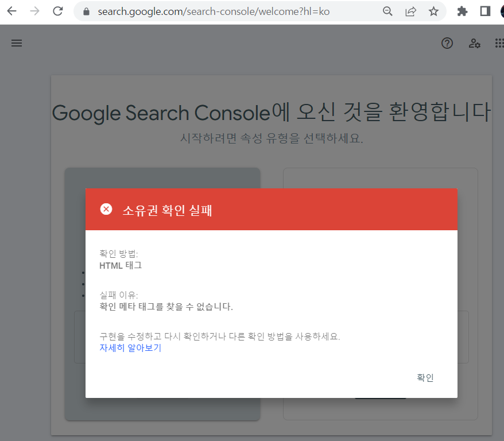Click the address bar URL
This screenshot has width=504, height=441.
pos(214,11)
